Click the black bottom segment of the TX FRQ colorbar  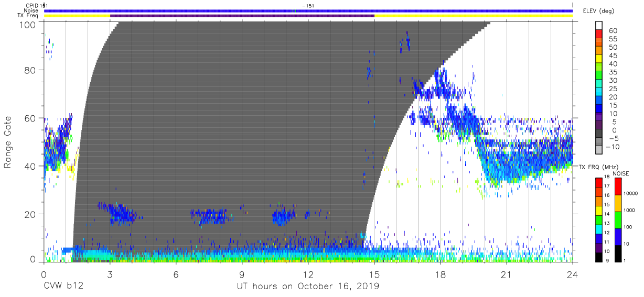pos(599,257)
